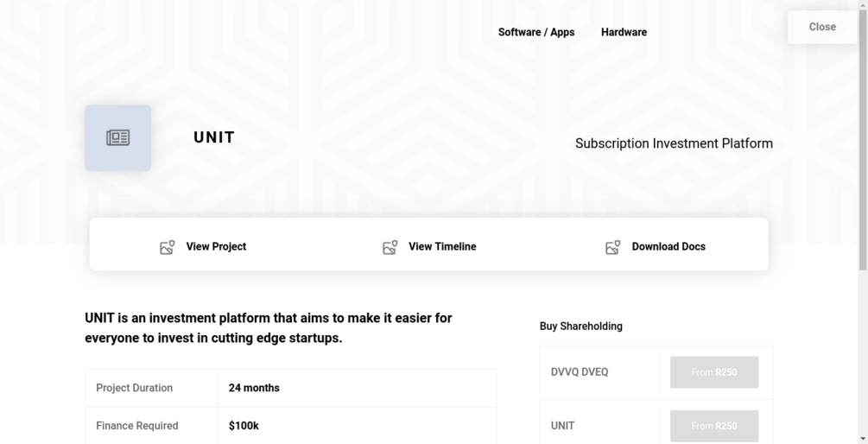Click the Buy Shareholding heading
The image size is (868, 444).
click(x=580, y=327)
